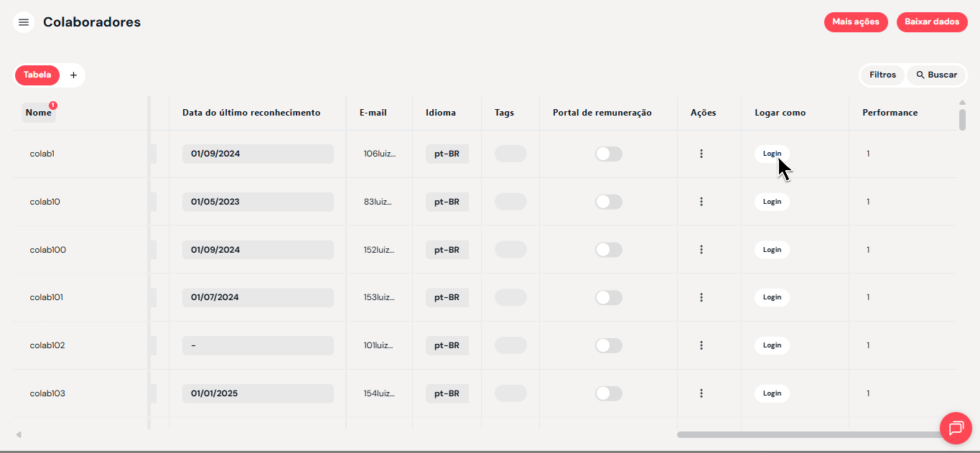
Task: Open search with the Buscar magnifier
Action: tap(936, 75)
